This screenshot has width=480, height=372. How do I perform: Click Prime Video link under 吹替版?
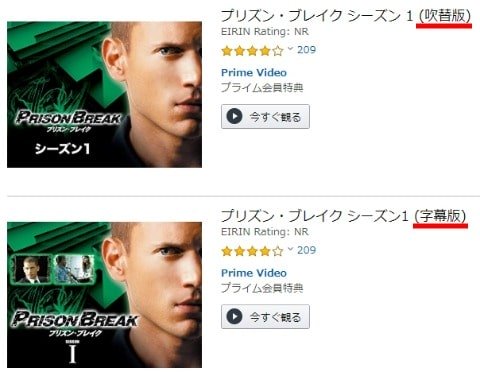pyautogui.click(x=254, y=72)
